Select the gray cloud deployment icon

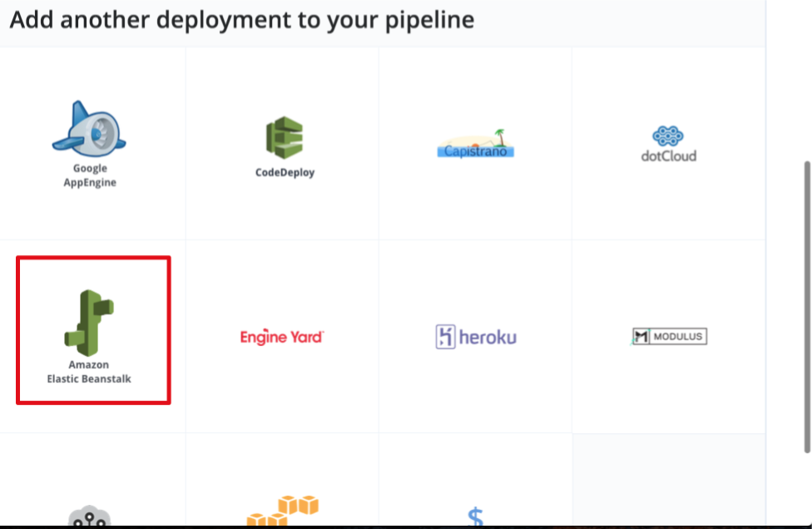point(89,516)
